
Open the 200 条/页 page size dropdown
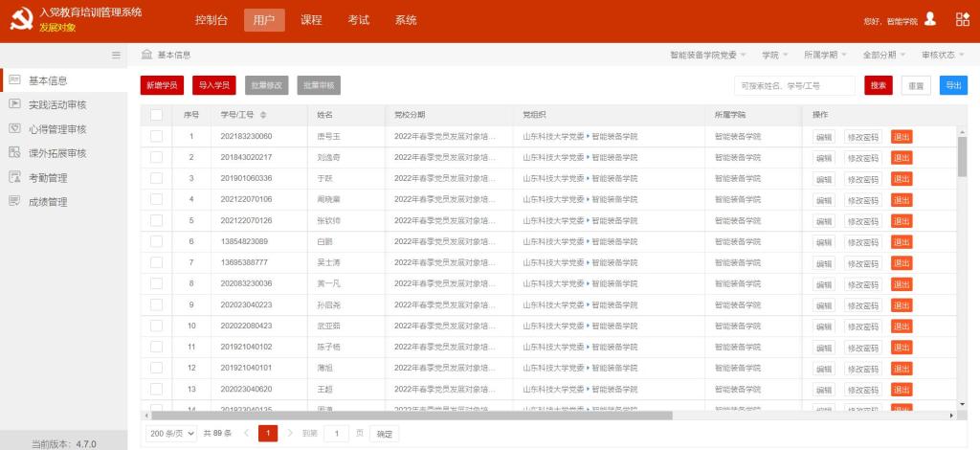pos(170,434)
